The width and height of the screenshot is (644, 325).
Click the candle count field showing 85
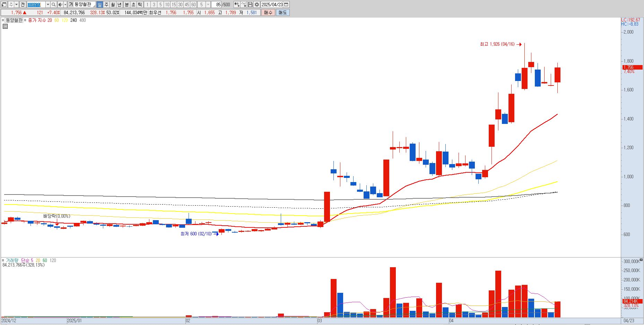point(217,4)
